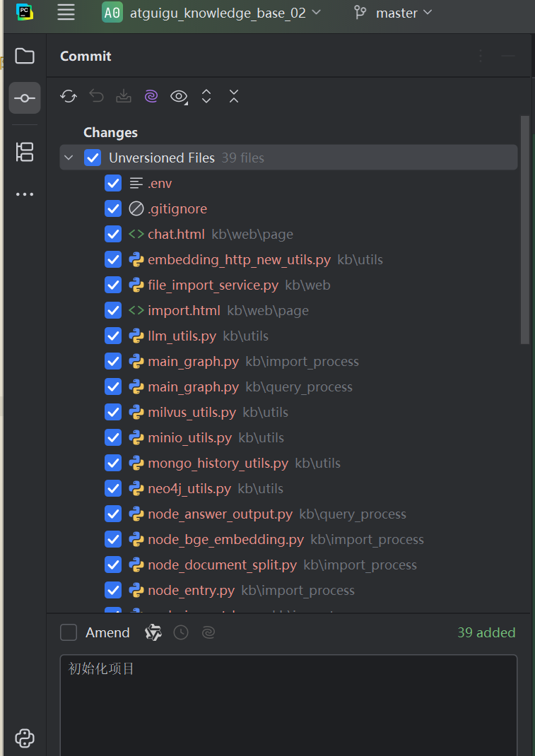This screenshot has width=535, height=756.
Task: Show commit message history clock
Action: pos(181,632)
